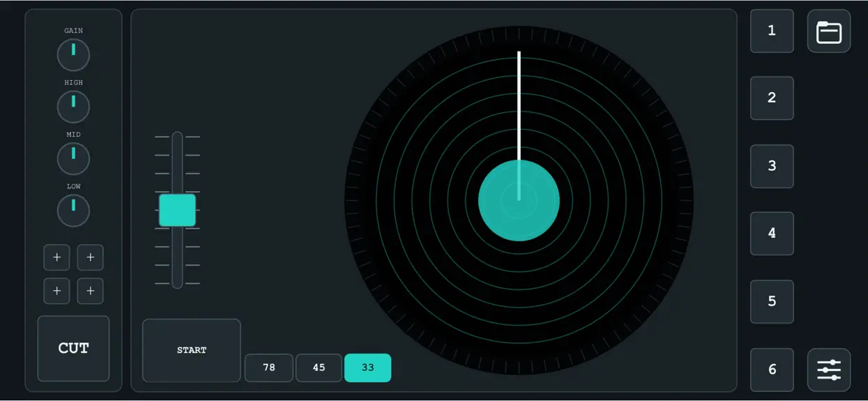
Task: Click the START button
Action: (x=192, y=350)
